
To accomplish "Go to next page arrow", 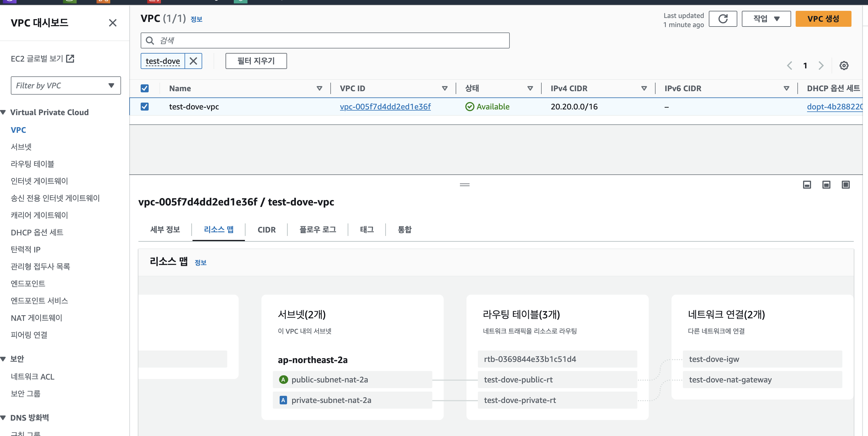I will pos(821,66).
